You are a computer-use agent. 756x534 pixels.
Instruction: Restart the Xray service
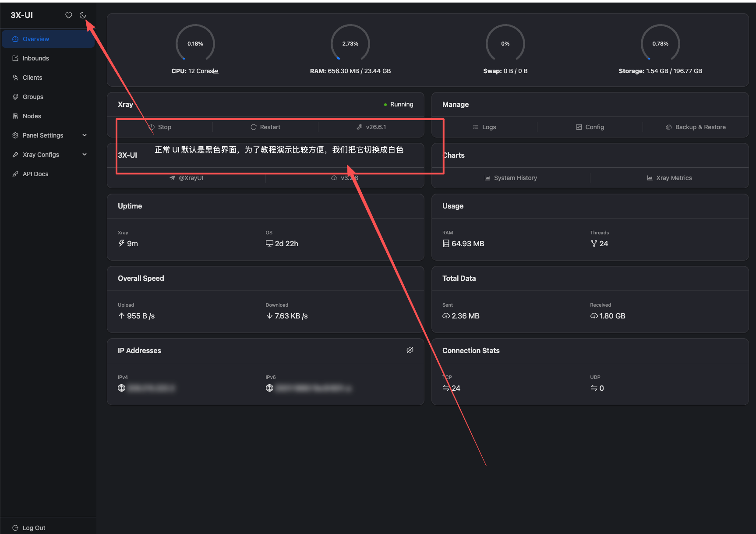click(x=265, y=127)
